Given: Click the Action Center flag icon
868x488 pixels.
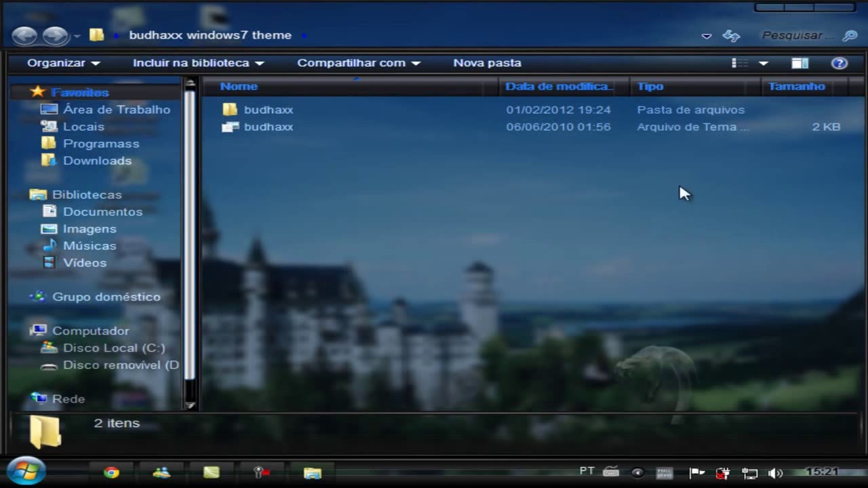Looking at the screenshot, I should 697,472.
